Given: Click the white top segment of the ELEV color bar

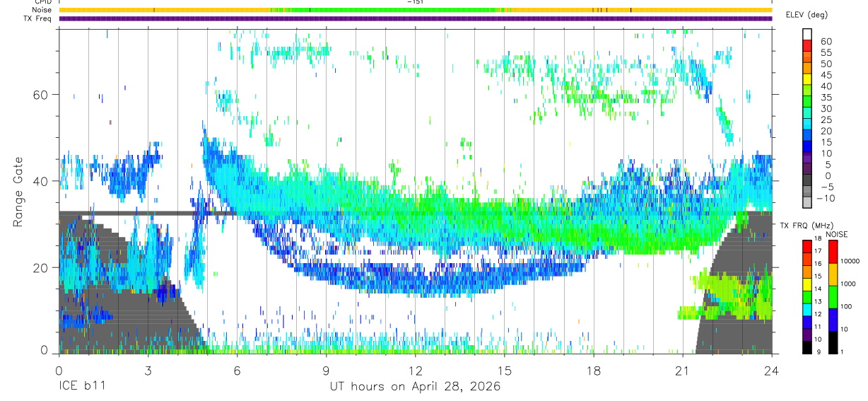Looking at the screenshot, I should (807, 35).
